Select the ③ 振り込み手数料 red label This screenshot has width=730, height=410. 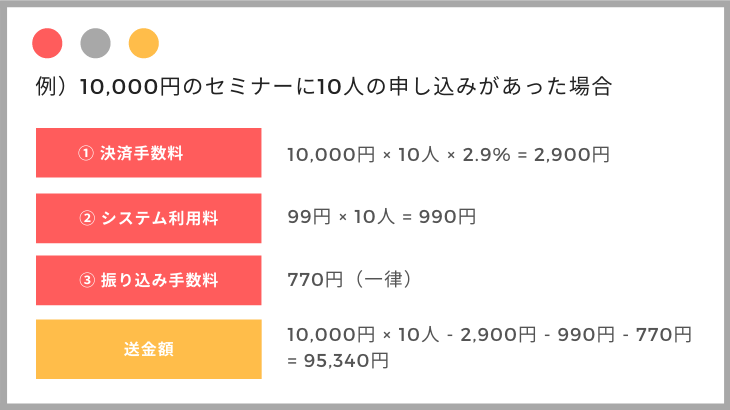pos(149,280)
